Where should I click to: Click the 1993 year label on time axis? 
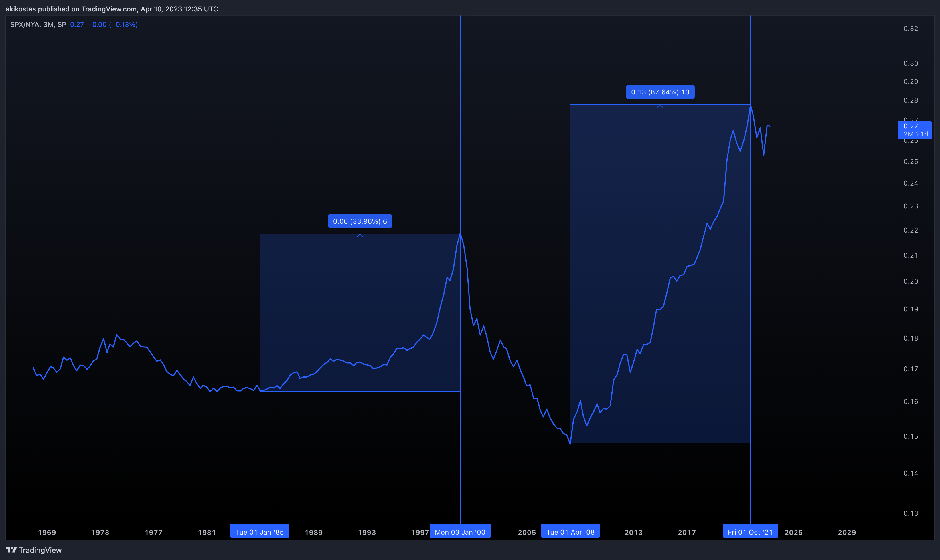[x=367, y=533]
